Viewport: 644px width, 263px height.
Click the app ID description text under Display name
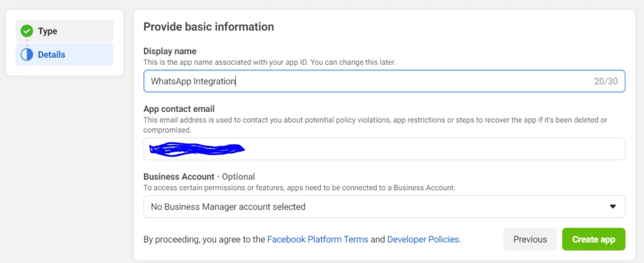[269, 62]
